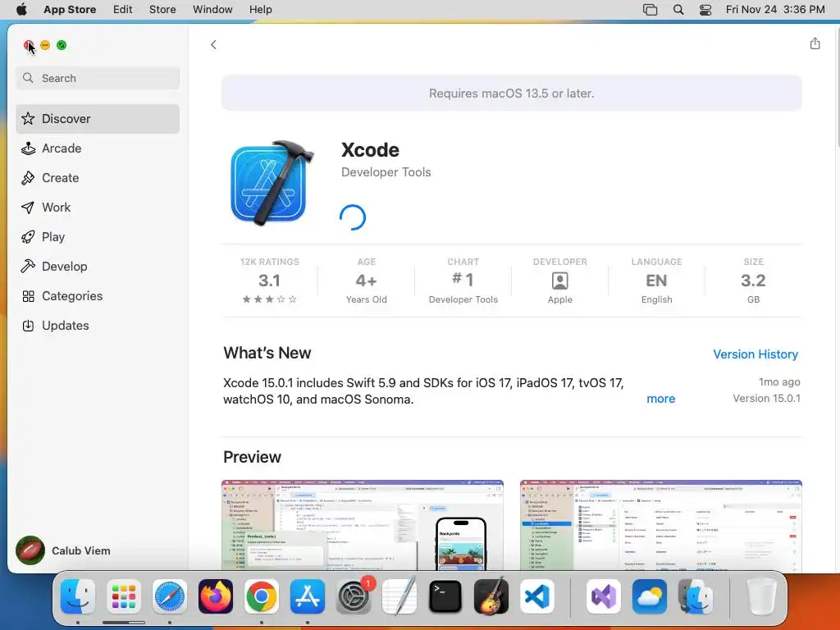This screenshot has height=630, width=840.
Task: Click the Calub Viem football avatar
Action: coord(30,550)
